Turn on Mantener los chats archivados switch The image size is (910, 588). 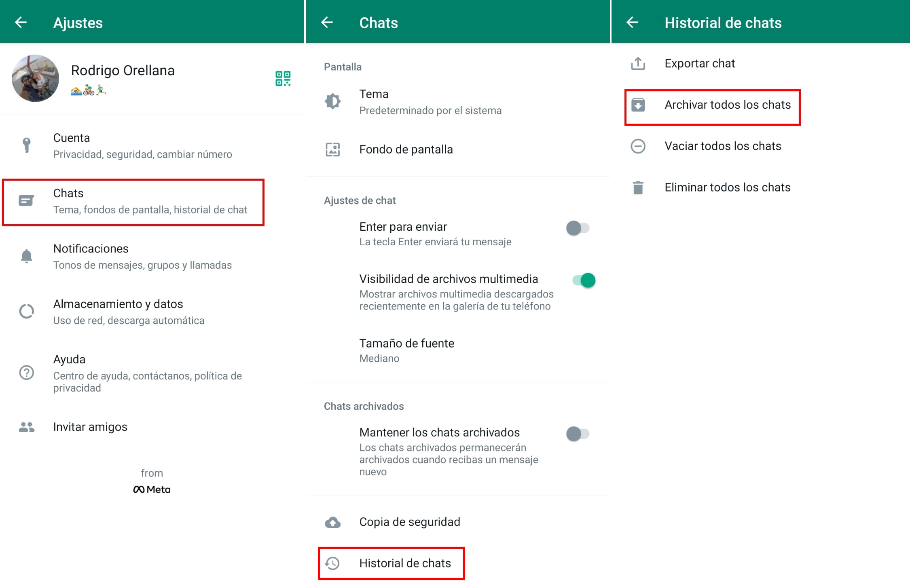click(x=578, y=434)
